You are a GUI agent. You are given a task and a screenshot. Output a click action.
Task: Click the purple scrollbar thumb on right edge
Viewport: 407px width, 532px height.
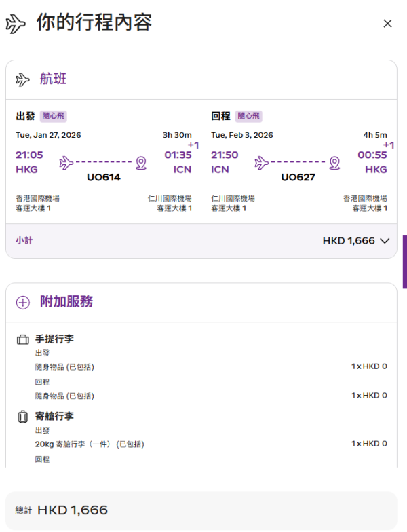tap(405, 262)
